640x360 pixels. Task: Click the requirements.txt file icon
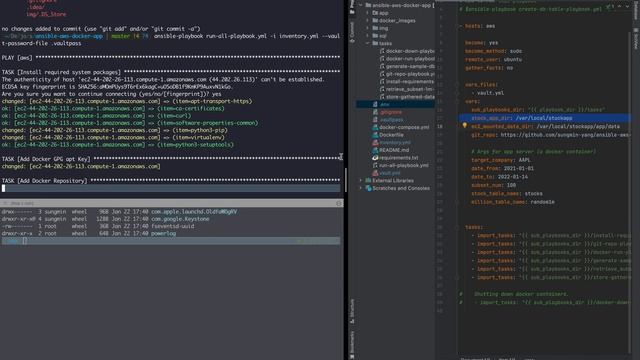coord(375,158)
